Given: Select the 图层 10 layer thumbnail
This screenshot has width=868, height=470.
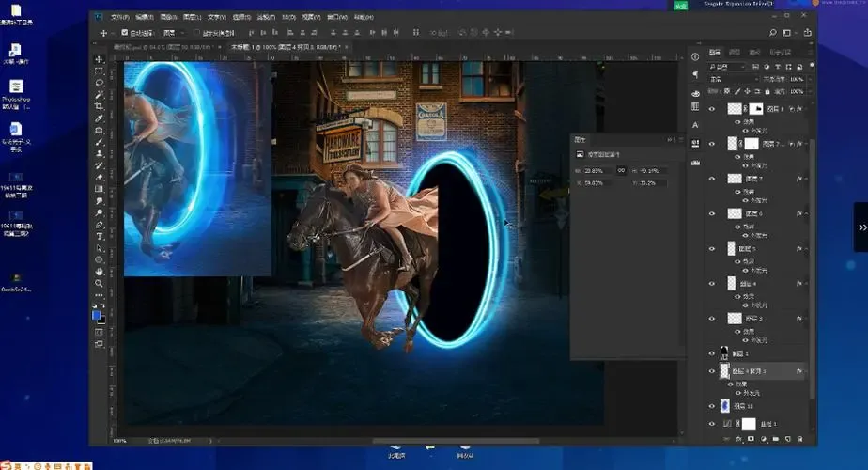Looking at the screenshot, I should pos(723,406).
